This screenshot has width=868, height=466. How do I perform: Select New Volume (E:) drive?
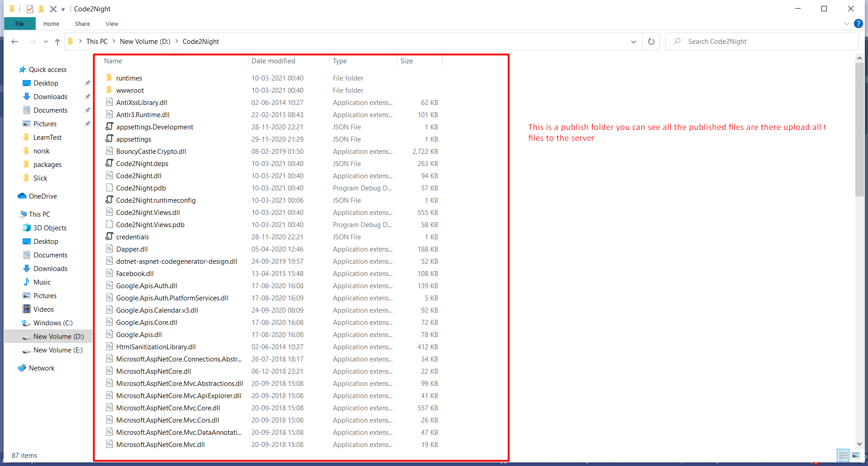click(x=58, y=350)
